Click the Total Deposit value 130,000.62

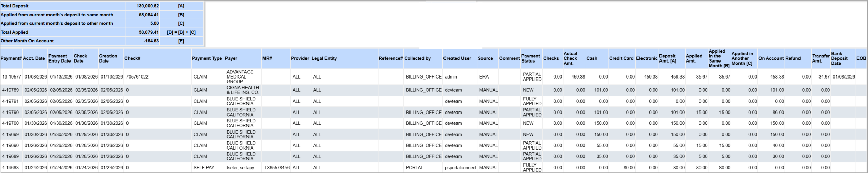pyautogui.click(x=147, y=6)
